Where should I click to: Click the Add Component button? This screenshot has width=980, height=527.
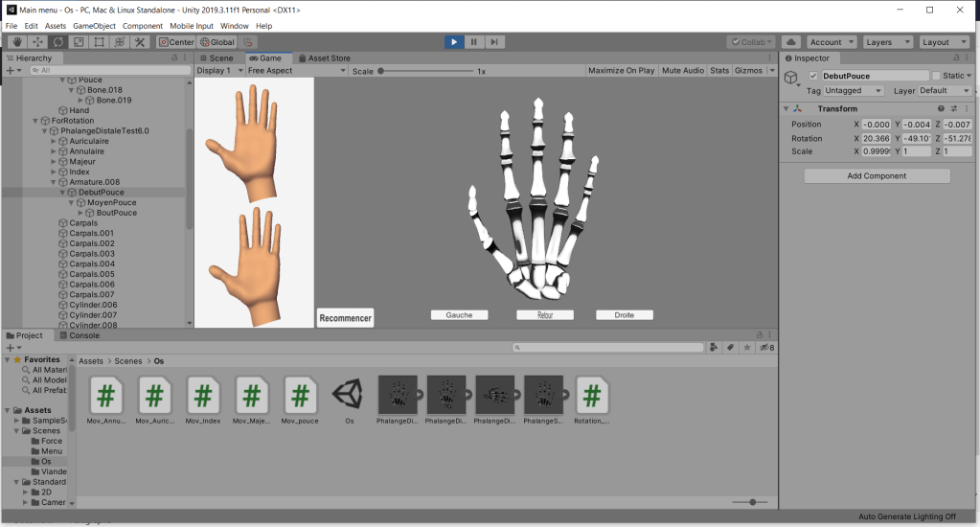tap(877, 176)
